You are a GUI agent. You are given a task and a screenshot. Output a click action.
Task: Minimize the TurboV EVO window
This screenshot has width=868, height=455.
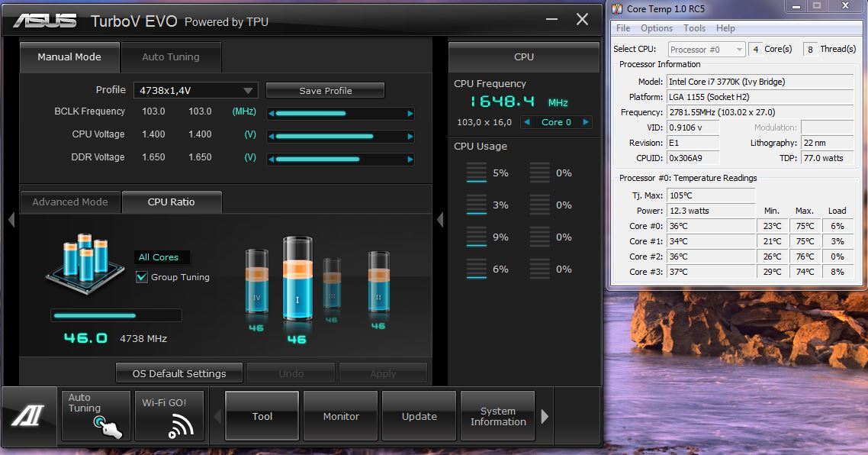(552, 19)
